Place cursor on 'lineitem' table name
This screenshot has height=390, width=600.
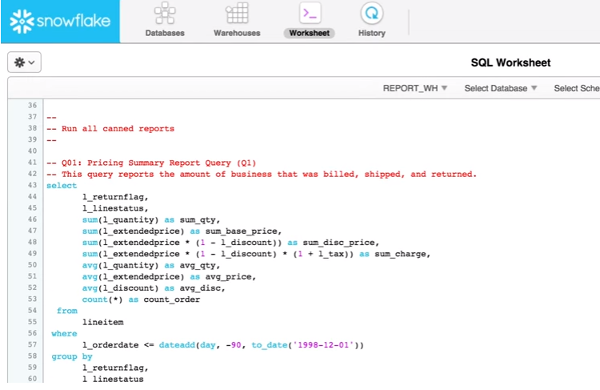(103, 322)
